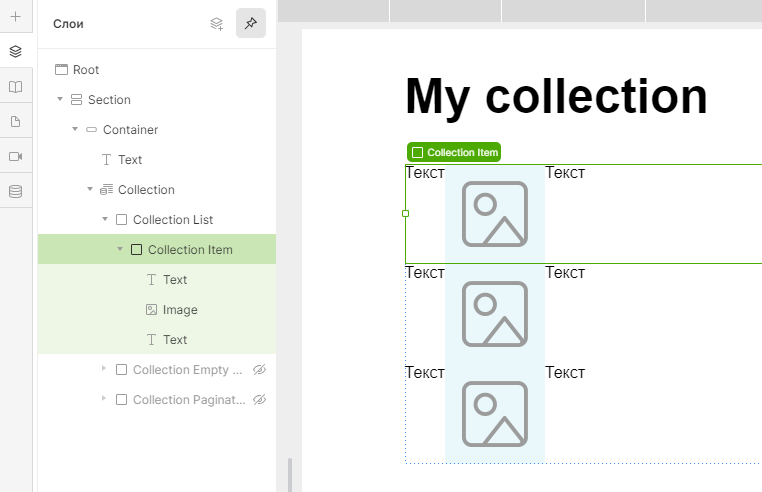
Task: Expand the Collection Paginat... node
Action: pos(104,399)
